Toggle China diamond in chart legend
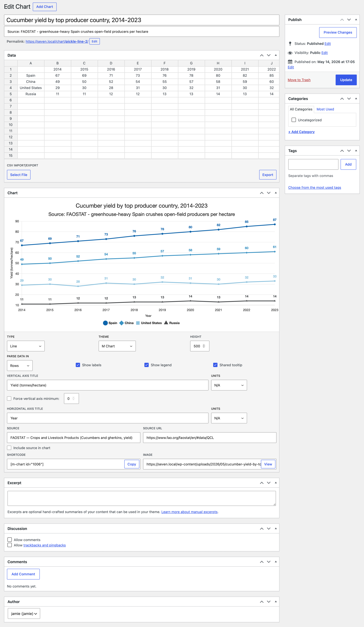 (121, 323)
